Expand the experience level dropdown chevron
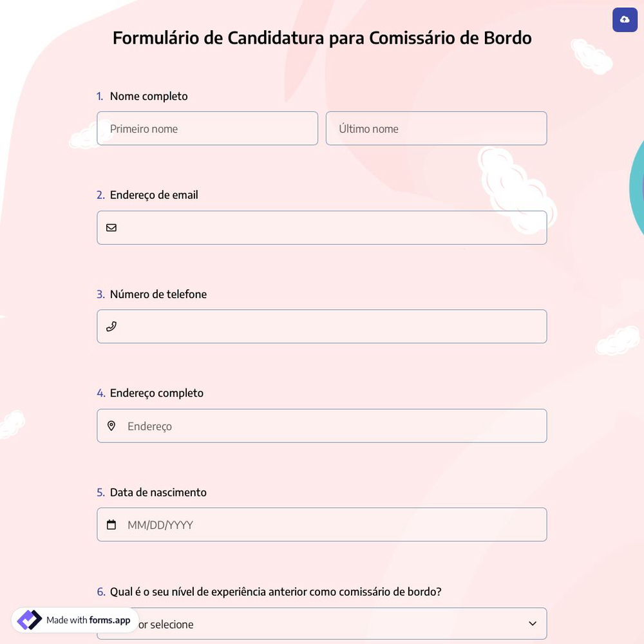The height and width of the screenshot is (644, 644). click(x=533, y=623)
